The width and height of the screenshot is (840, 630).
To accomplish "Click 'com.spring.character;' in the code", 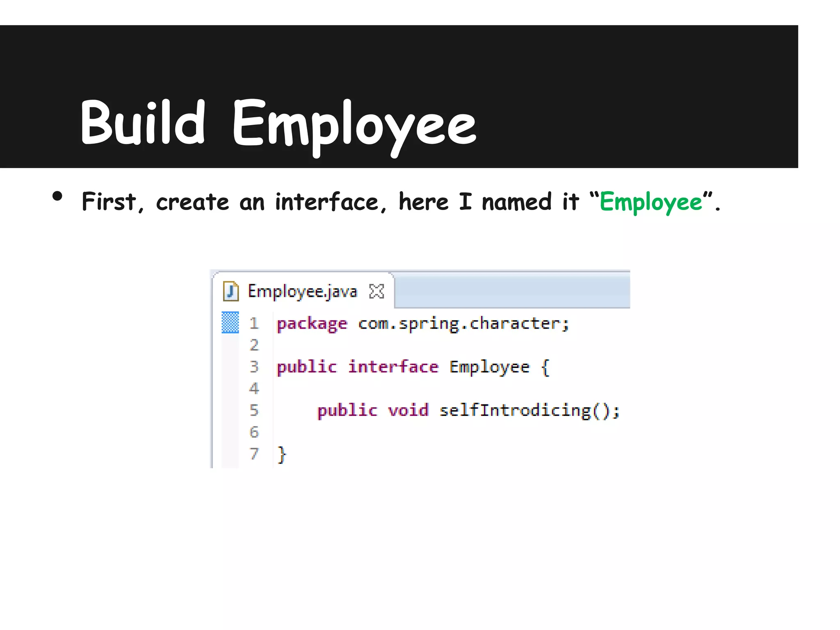I will [x=463, y=324].
